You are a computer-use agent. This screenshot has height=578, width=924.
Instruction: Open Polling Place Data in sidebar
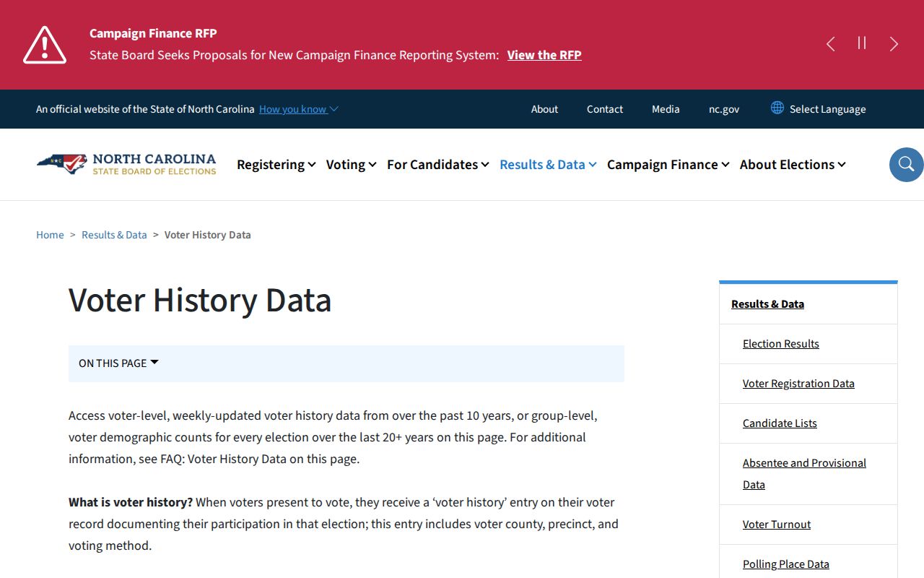[785, 564]
